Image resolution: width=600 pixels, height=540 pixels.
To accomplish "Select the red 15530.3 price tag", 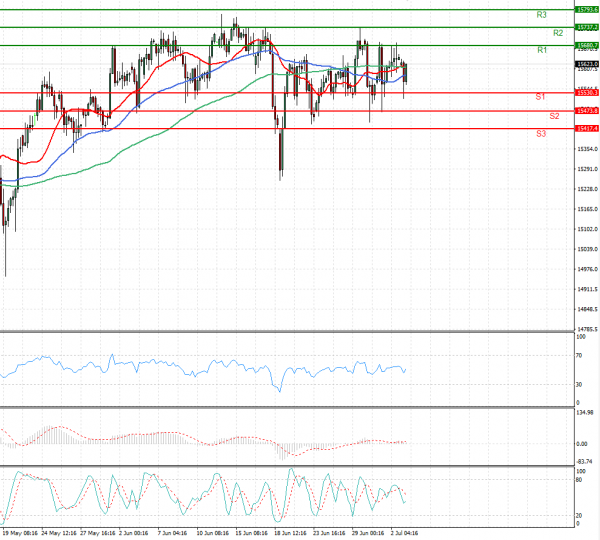I will click(x=587, y=93).
